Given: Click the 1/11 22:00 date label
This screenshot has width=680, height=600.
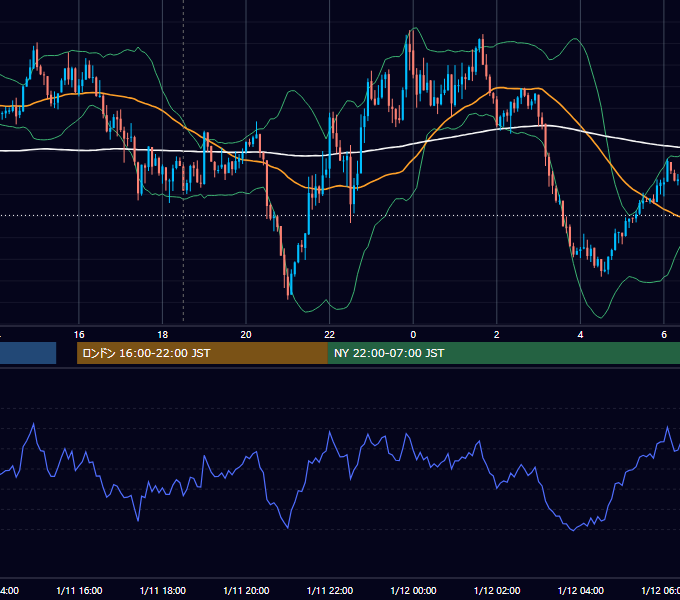Looking at the screenshot, I should pyautogui.click(x=330, y=590).
